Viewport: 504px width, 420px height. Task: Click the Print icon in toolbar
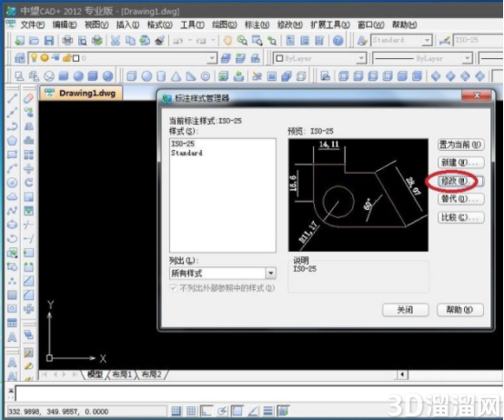[67, 41]
